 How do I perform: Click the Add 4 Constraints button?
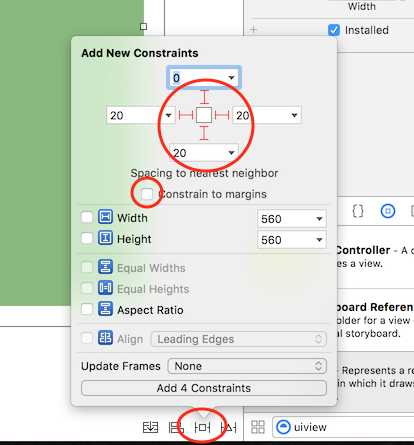pos(204,388)
